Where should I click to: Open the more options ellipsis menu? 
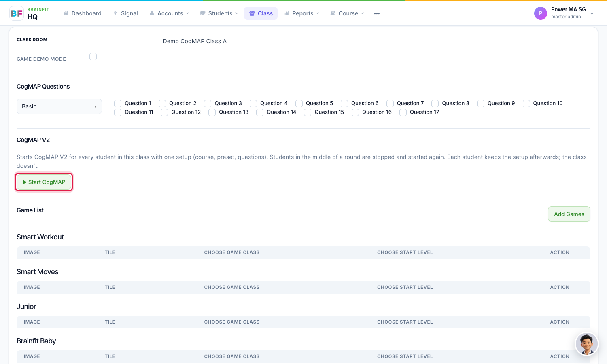377,13
